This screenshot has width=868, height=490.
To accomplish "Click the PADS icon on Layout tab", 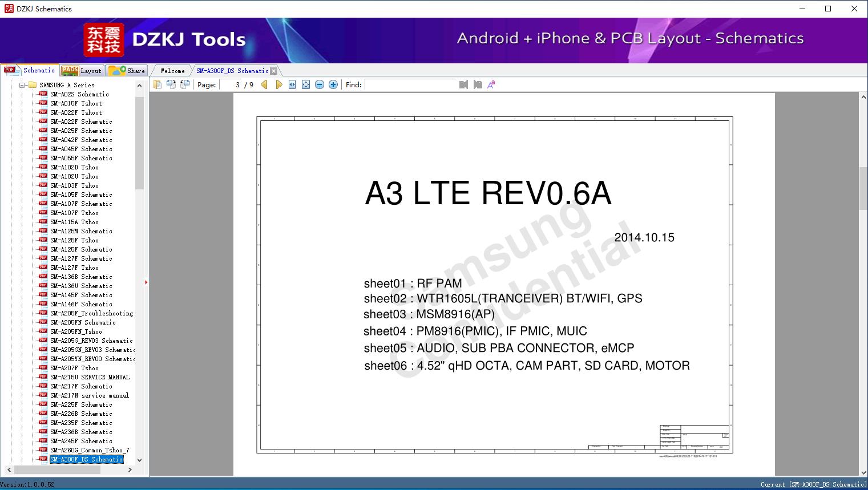I will click(x=70, y=70).
